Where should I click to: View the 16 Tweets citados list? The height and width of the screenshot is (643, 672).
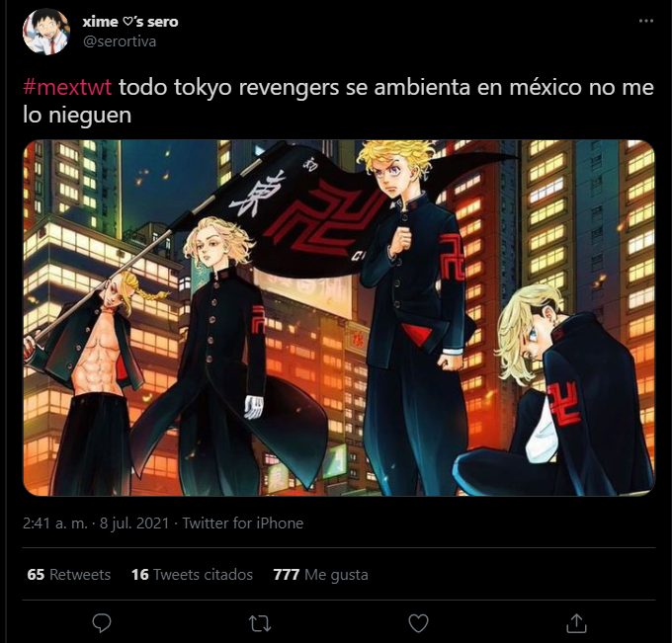[x=192, y=575]
